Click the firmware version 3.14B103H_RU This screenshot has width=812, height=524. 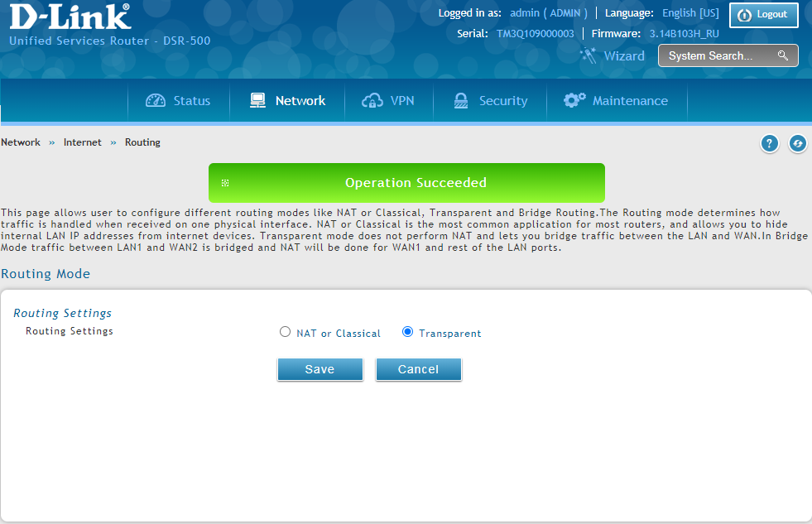point(684,34)
